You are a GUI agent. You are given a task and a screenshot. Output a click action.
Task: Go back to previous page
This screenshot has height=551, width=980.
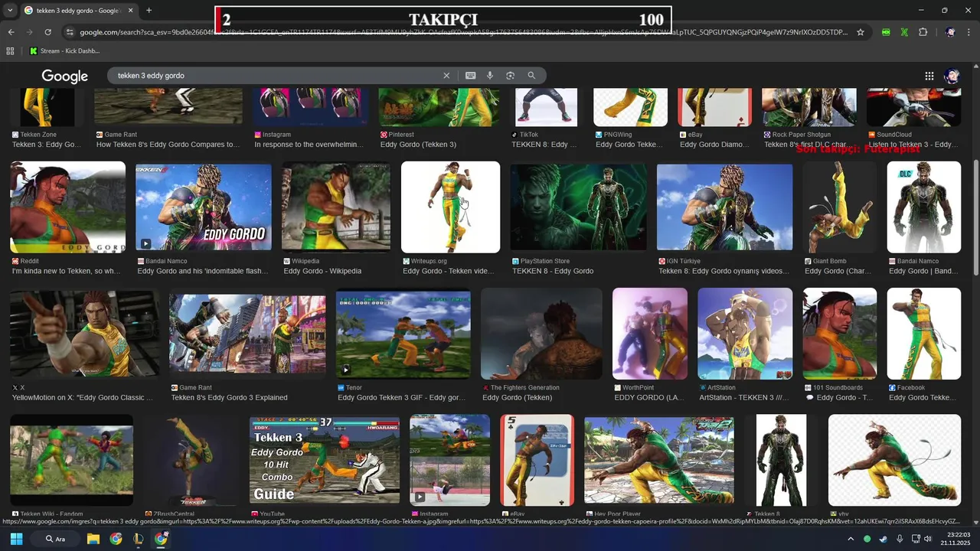click(11, 32)
